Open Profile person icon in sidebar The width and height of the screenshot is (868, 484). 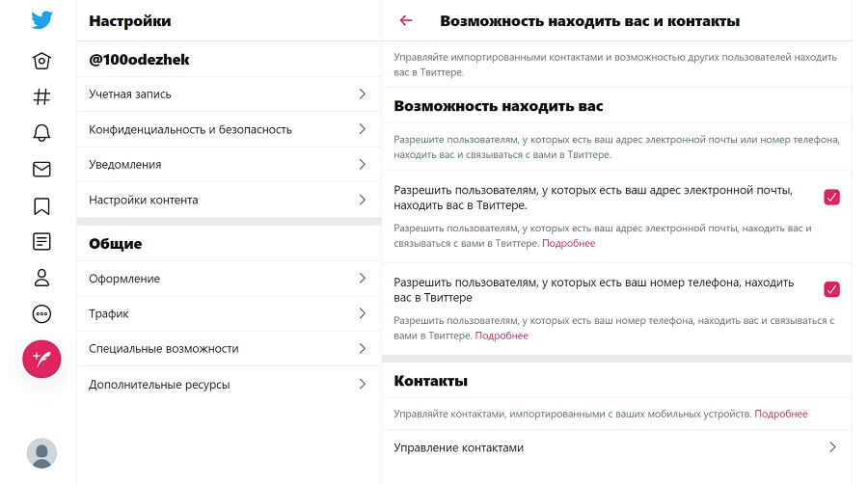coord(41,278)
